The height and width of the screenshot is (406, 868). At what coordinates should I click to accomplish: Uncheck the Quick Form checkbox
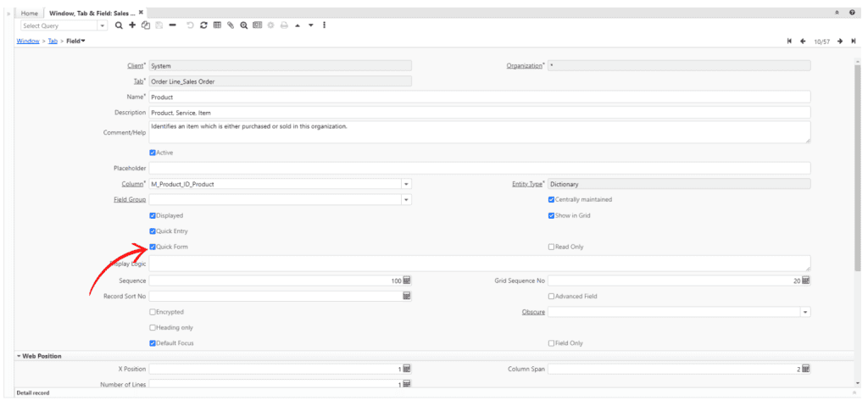point(153,247)
